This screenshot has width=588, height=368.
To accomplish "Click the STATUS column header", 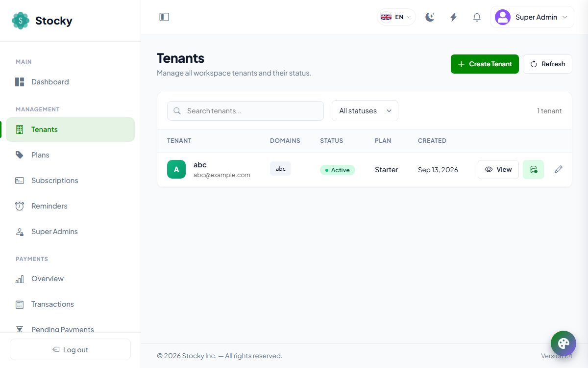I will (x=332, y=141).
